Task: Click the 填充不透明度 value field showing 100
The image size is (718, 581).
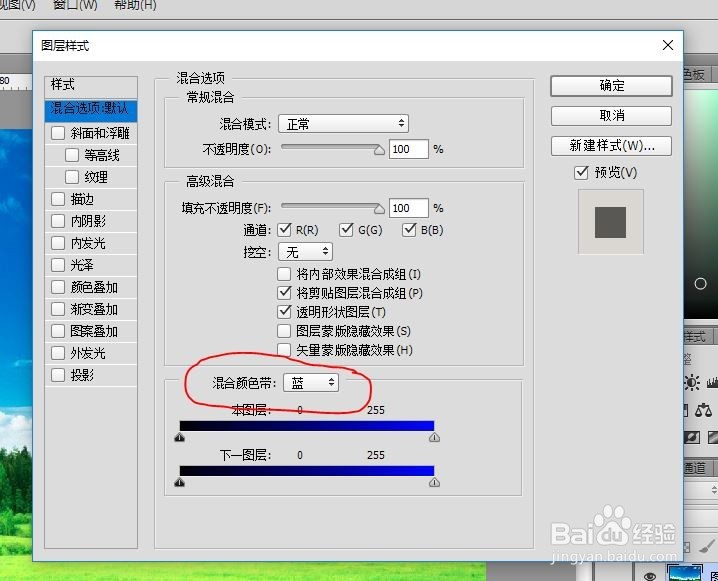Action: [408, 208]
